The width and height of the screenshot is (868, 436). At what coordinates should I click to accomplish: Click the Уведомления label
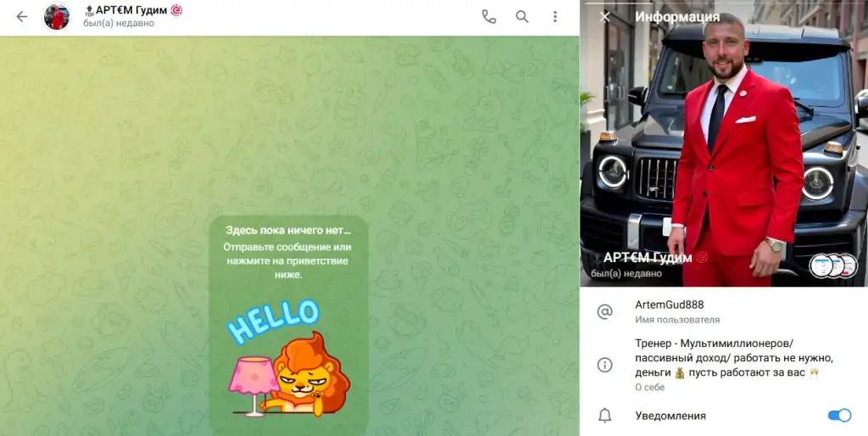point(670,416)
